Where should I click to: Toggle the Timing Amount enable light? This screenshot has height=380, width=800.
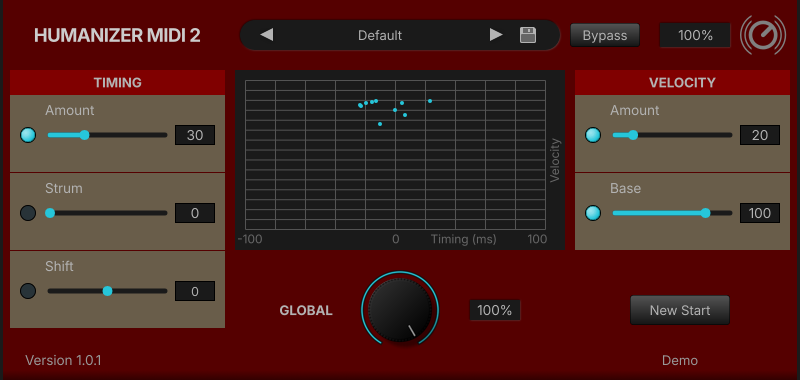tap(28, 135)
